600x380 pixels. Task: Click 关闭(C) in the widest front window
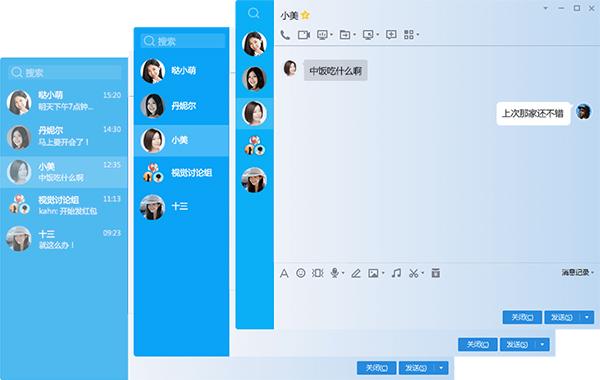(522, 317)
